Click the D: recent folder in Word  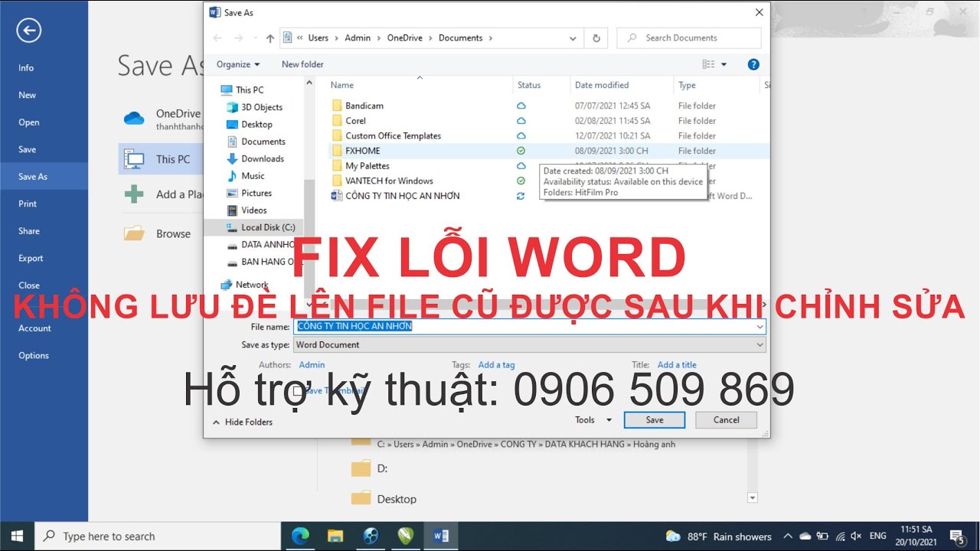370,468
